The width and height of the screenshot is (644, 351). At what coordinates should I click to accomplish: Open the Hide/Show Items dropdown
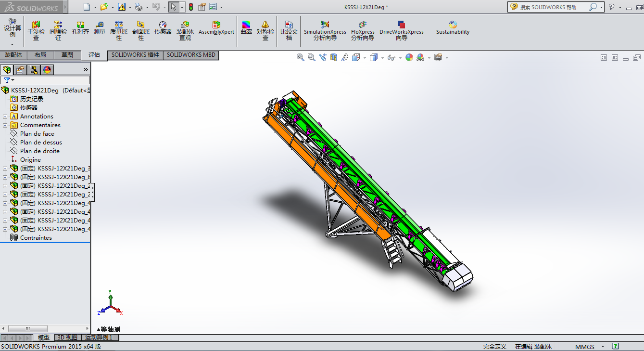pyautogui.click(x=400, y=58)
